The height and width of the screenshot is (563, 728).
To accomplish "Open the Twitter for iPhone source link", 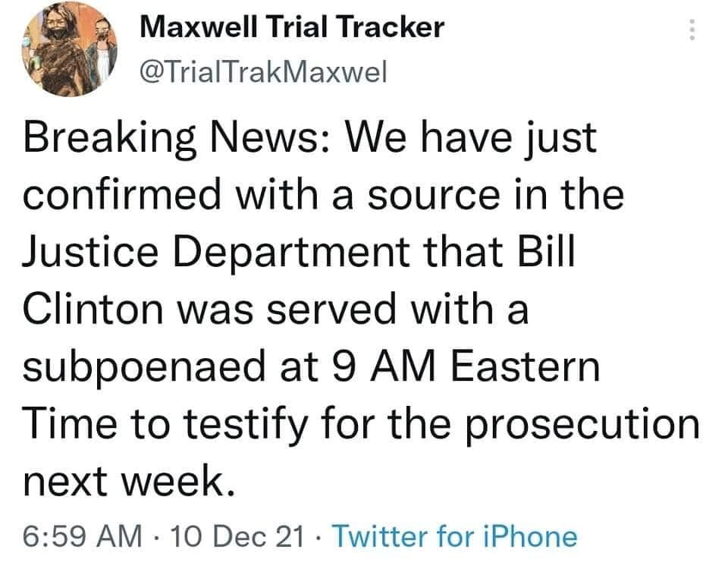I will [455, 536].
